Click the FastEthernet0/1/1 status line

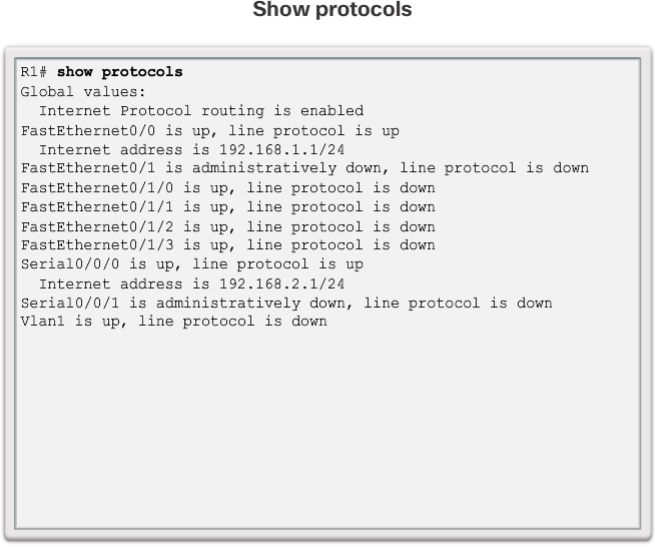[x=228, y=206]
